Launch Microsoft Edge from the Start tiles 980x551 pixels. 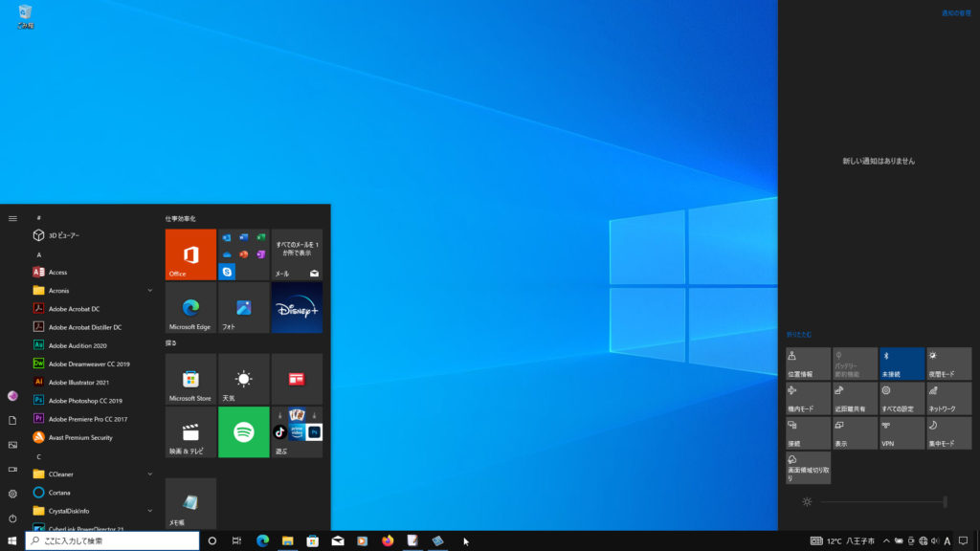[x=190, y=308]
